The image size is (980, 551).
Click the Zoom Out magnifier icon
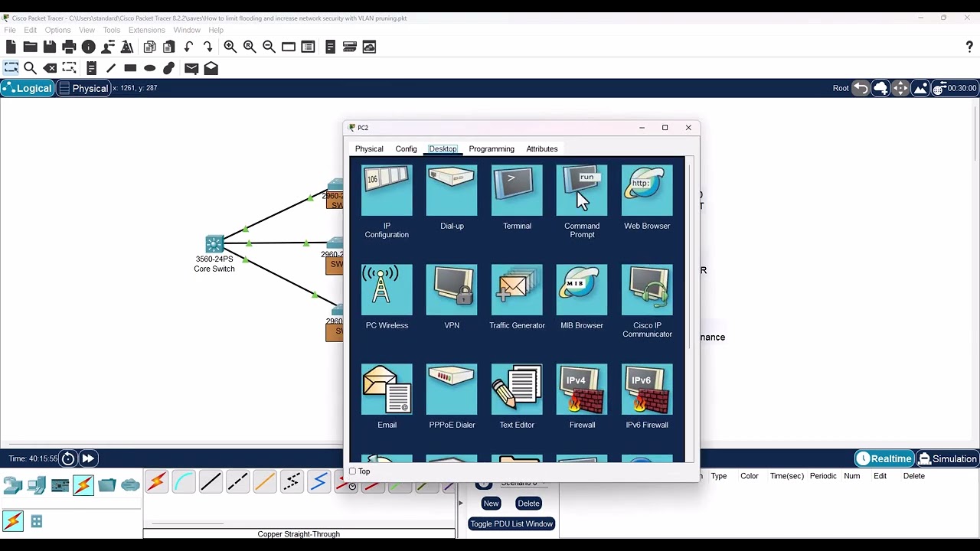(269, 47)
